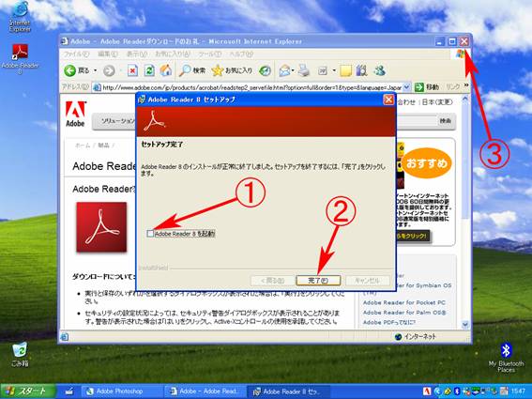The height and width of the screenshot is (399, 532).
Task: Click the orange おすすめ banner
Action: click(427, 163)
